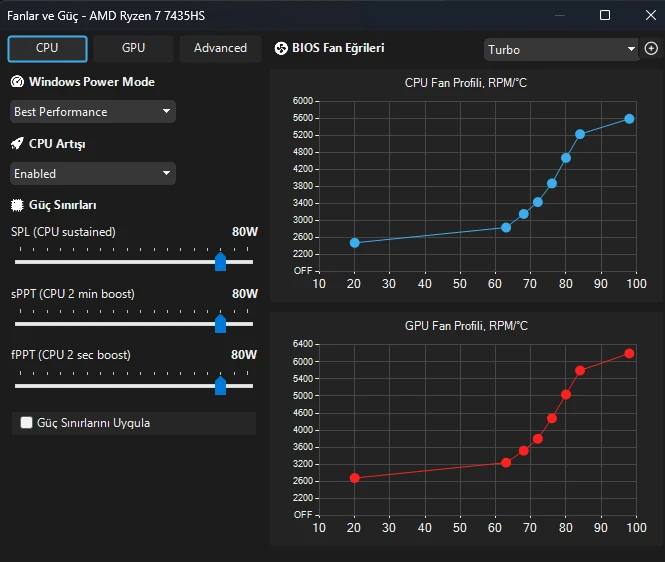
Task: Open the GPU tab
Action: (133, 49)
